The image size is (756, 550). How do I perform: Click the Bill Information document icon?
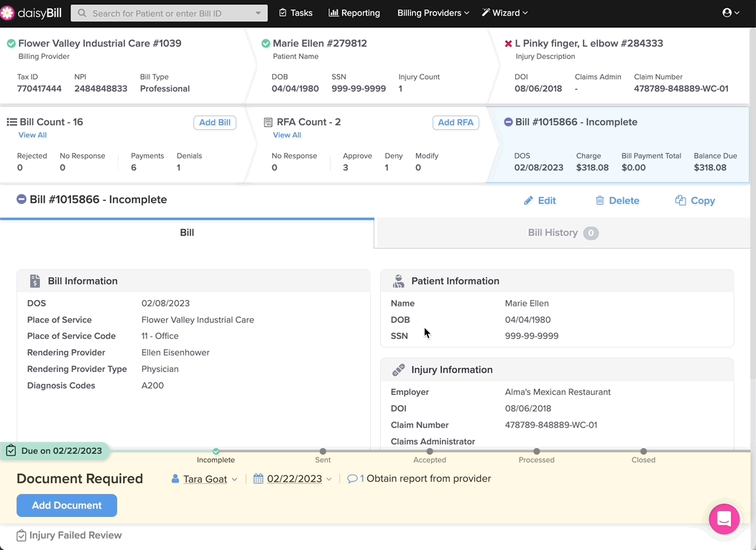[x=34, y=281]
